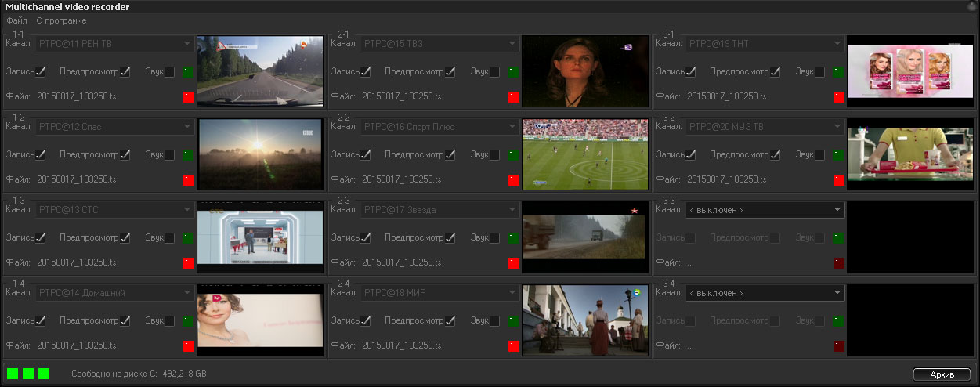The width and height of the screenshot is (980, 387).
Task: Click the red record indicator in panel 1-1
Action: click(x=188, y=97)
